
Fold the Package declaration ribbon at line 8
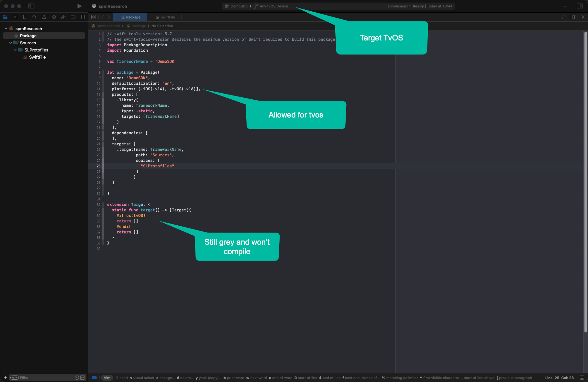(x=103, y=73)
